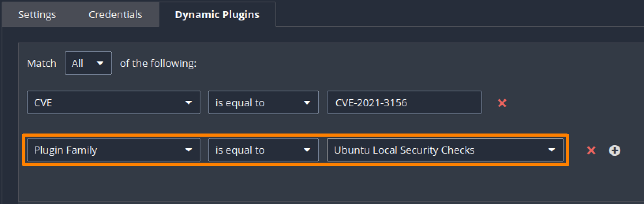Click the Match All dropdown arrow
Screen dimensions: 644x204
(100, 63)
